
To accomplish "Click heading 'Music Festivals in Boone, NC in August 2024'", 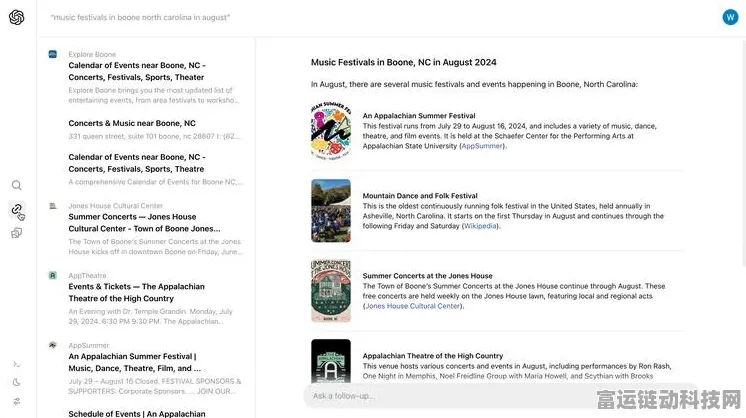I will 403,62.
